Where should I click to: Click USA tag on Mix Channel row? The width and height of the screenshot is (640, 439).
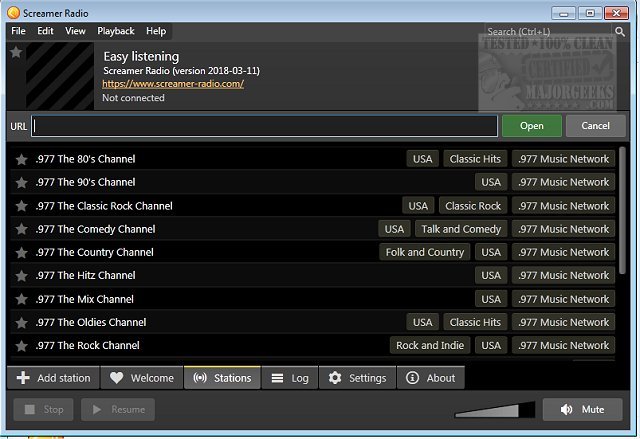tap(491, 299)
